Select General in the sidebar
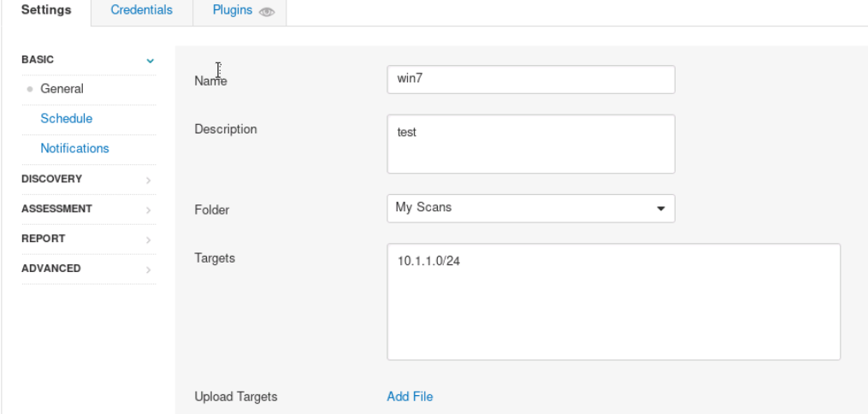This screenshot has height=414, width=868. coord(62,89)
